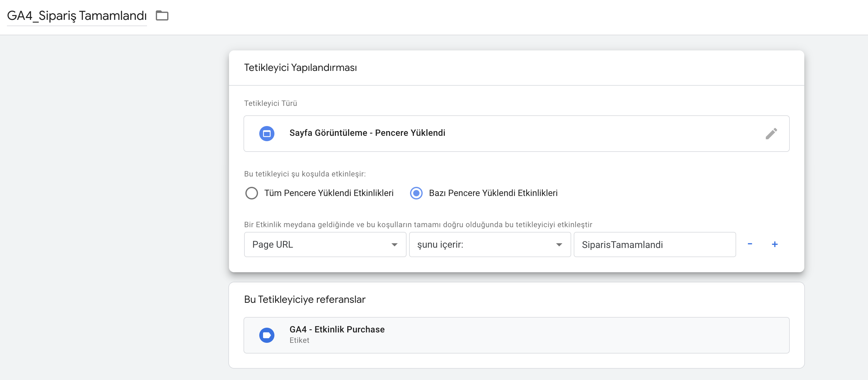Click the GA4 Etkinlik Purchase tag icon
Image resolution: width=868 pixels, height=380 pixels.
[x=267, y=335]
